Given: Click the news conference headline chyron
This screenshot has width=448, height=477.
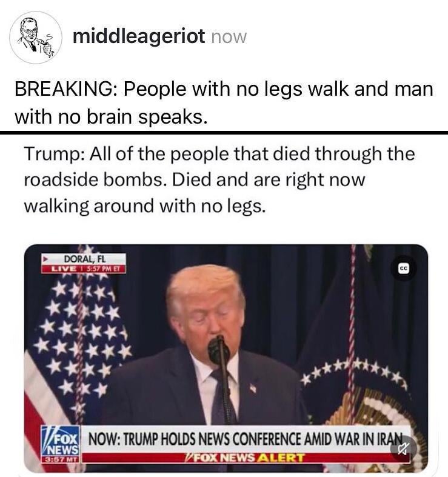Looking at the screenshot, I should click(245, 439).
